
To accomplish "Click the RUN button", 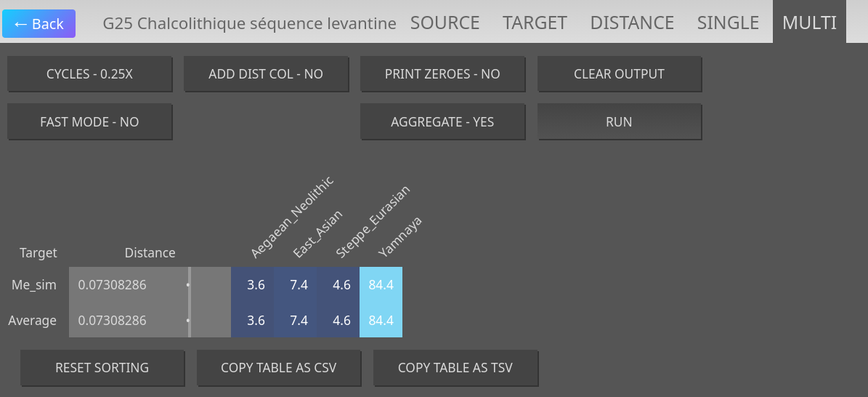I will [619, 121].
